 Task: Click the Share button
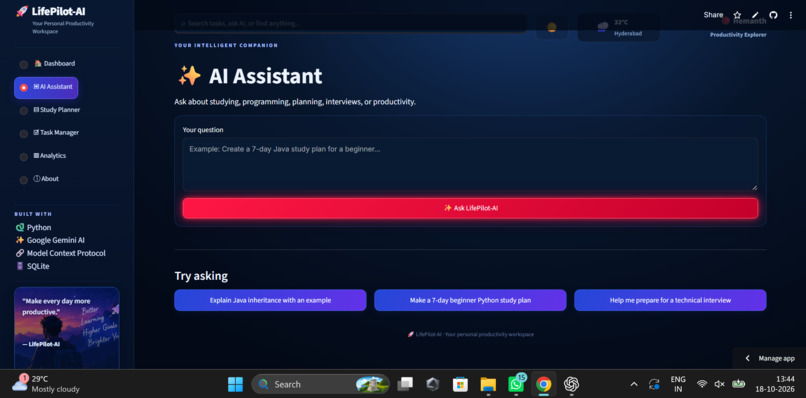[x=713, y=15]
